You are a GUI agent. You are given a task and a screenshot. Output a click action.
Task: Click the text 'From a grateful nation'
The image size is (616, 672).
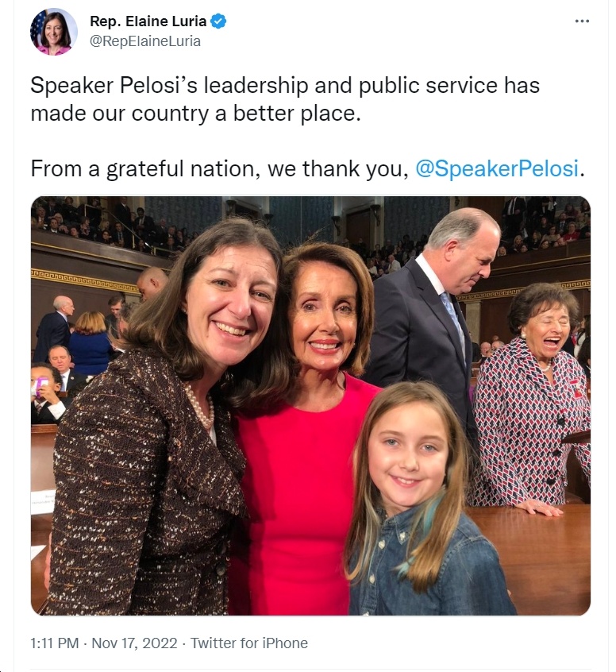[144, 168]
